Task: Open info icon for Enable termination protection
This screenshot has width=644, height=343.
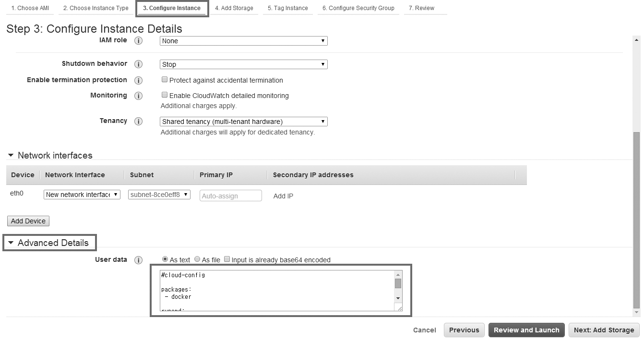Action: tap(138, 80)
